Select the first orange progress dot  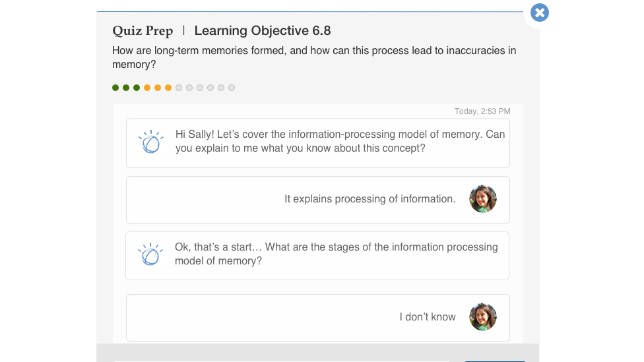[147, 88]
